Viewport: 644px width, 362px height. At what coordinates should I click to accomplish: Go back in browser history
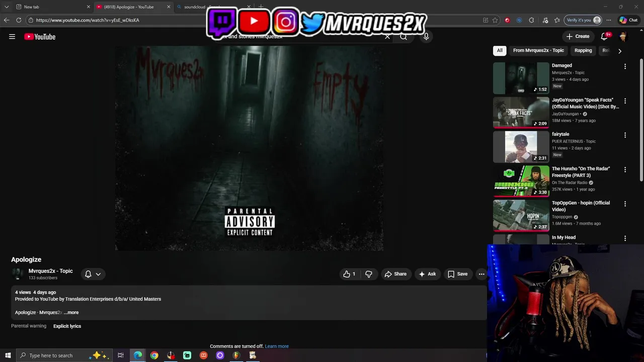[x=7, y=20]
